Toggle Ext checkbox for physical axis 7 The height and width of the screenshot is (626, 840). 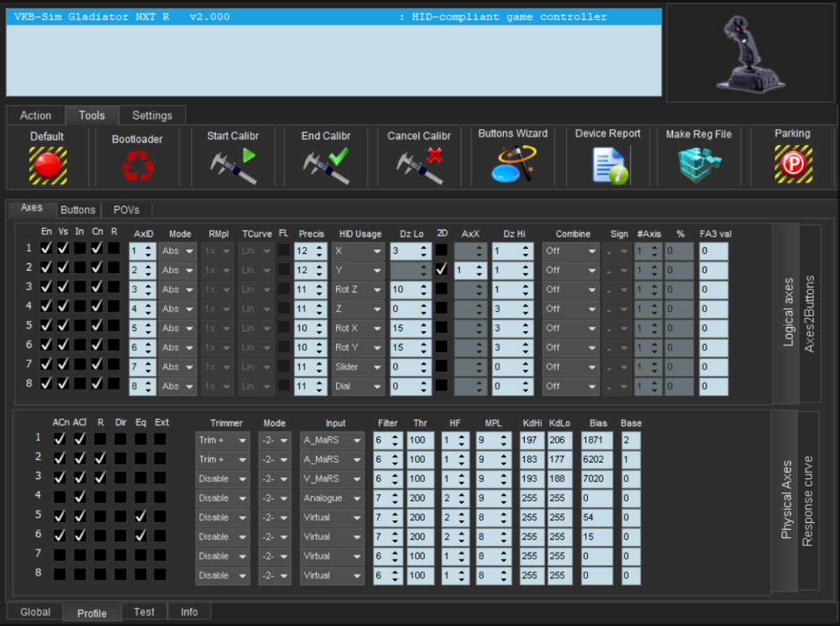(160, 555)
